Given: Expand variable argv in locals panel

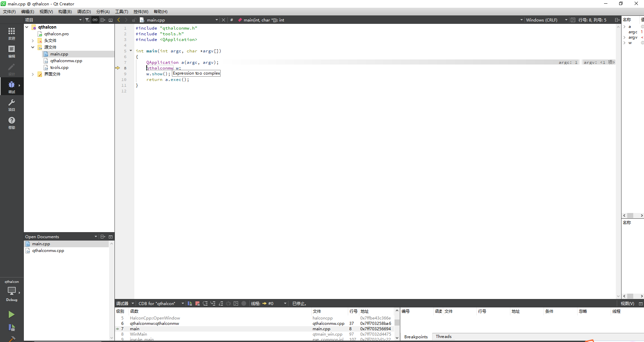Looking at the screenshot, I should point(624,37).
